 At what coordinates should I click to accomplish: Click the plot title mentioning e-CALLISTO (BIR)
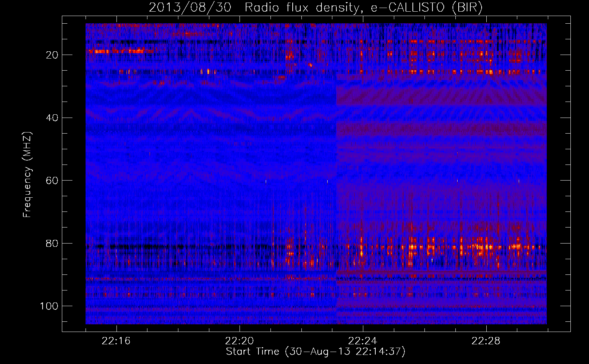(316, 7)
